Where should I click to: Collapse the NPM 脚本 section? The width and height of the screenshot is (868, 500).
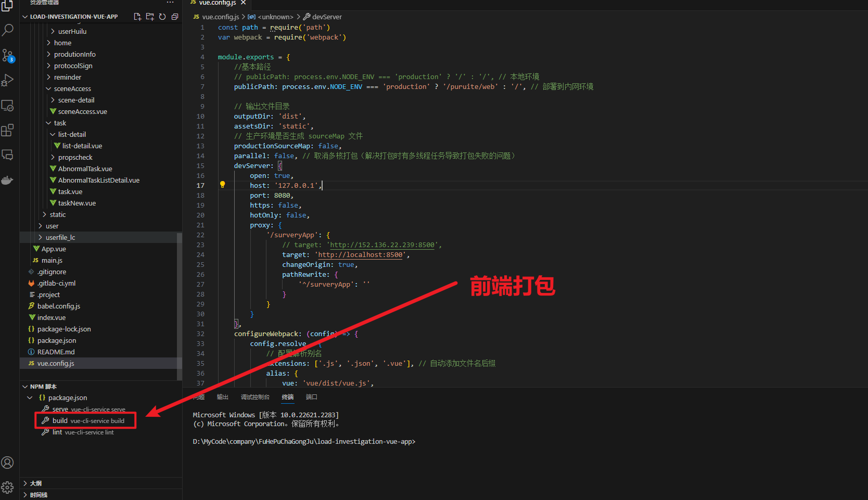click(x=43, y=387)
